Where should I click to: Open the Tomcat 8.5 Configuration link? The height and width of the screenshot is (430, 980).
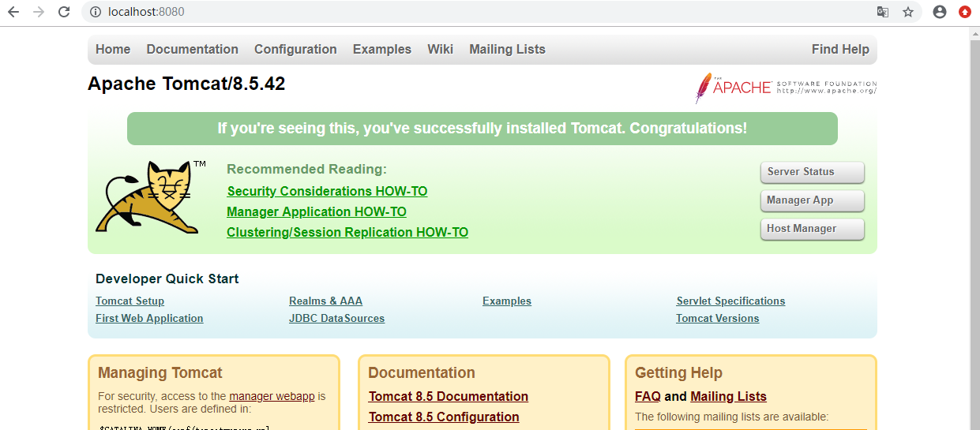[444, 417]
